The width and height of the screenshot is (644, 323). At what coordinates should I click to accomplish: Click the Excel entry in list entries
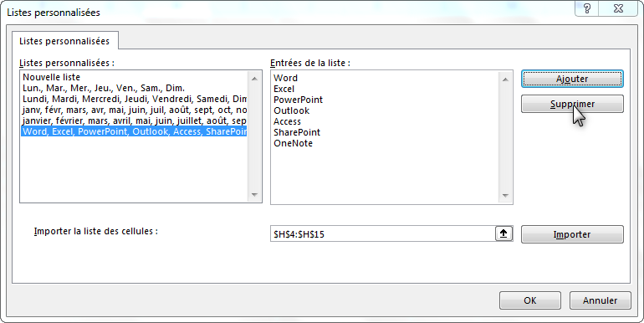point(284,89)
